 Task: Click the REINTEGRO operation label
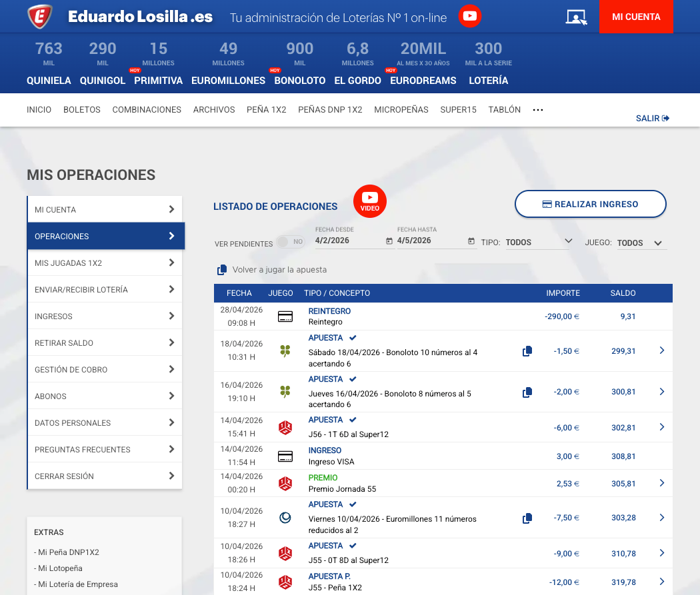click(329, 311)
